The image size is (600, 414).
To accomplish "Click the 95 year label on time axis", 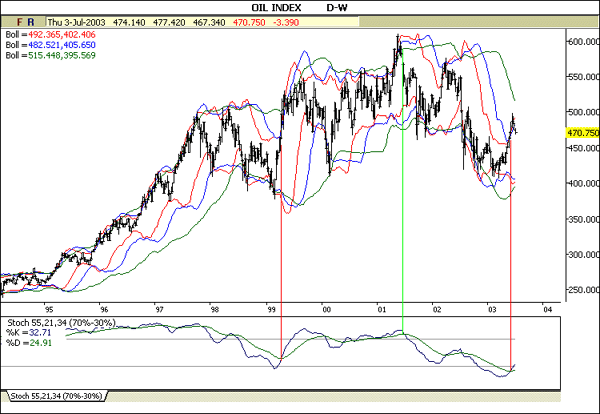I will 48,309.
